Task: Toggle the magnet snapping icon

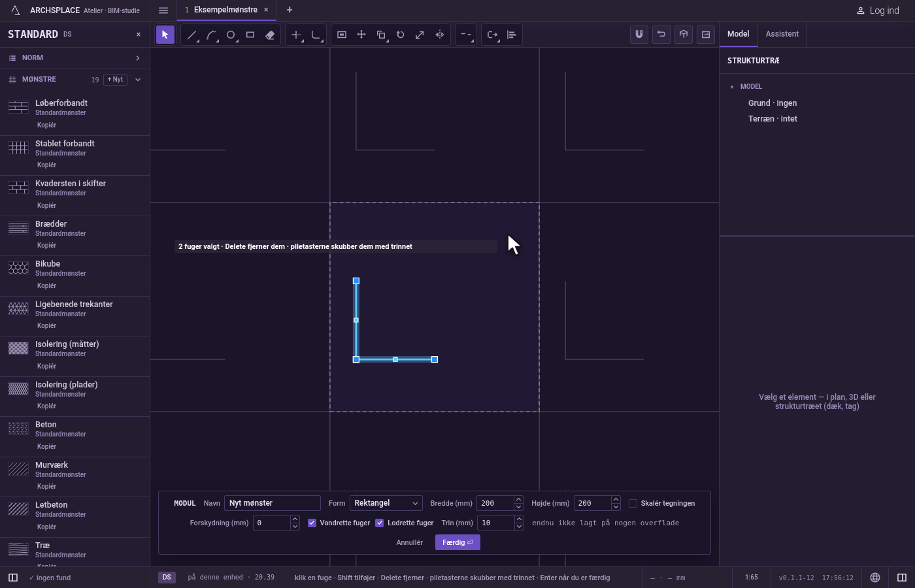Action: click(x=639, y=34)
